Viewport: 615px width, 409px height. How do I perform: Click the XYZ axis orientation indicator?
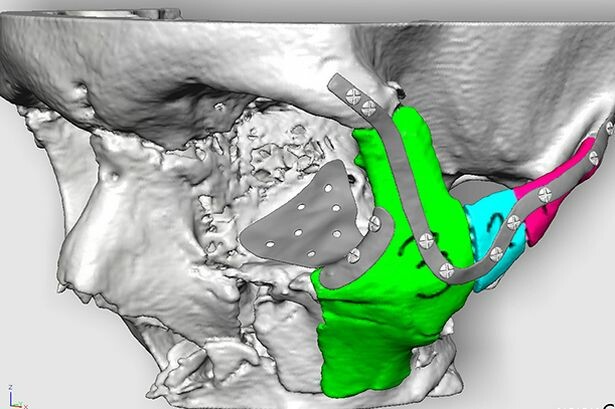(x=16, y=397)
